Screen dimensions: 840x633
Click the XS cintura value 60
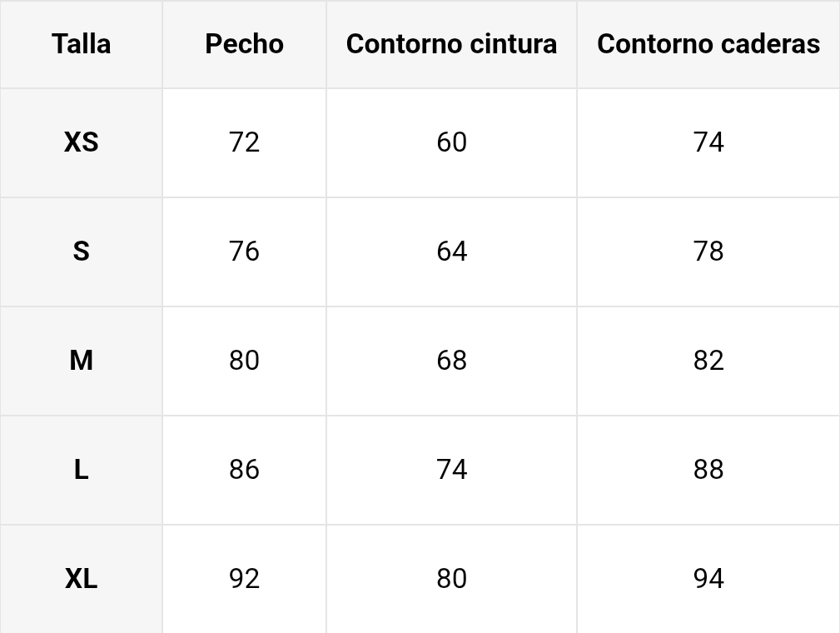(x=451, y=142)
